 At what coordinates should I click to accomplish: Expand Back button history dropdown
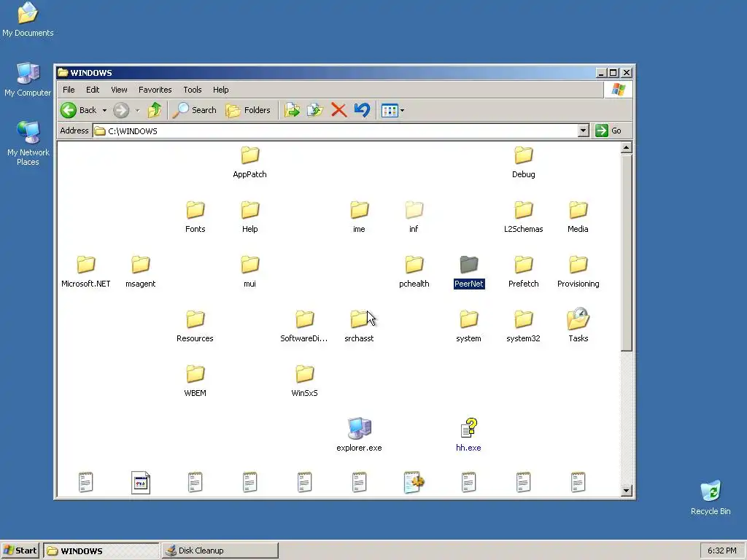104,111
